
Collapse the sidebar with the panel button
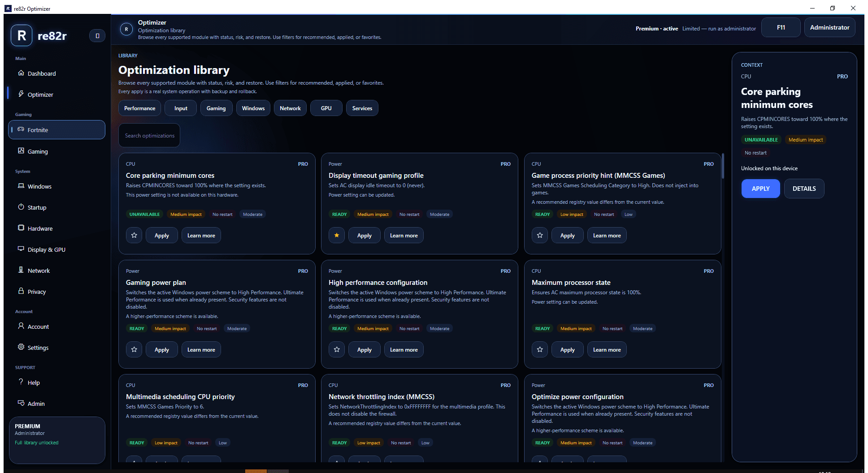tap(97, 36)
